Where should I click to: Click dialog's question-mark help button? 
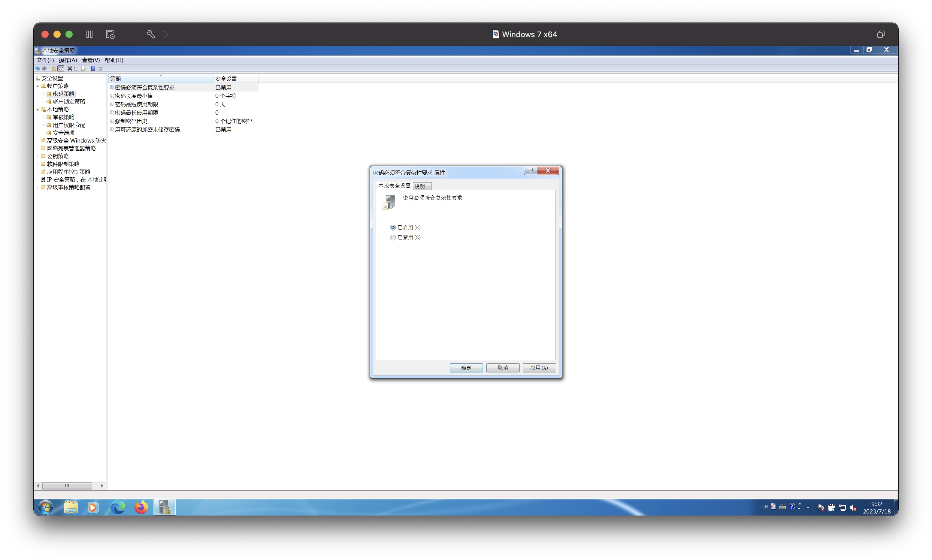[530, 170]
